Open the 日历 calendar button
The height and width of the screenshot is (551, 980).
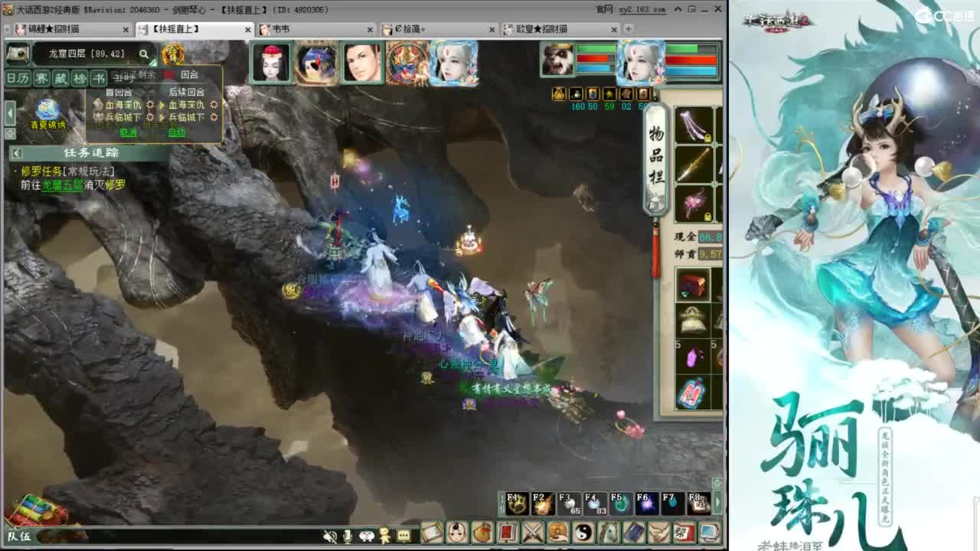coord(18,78)
